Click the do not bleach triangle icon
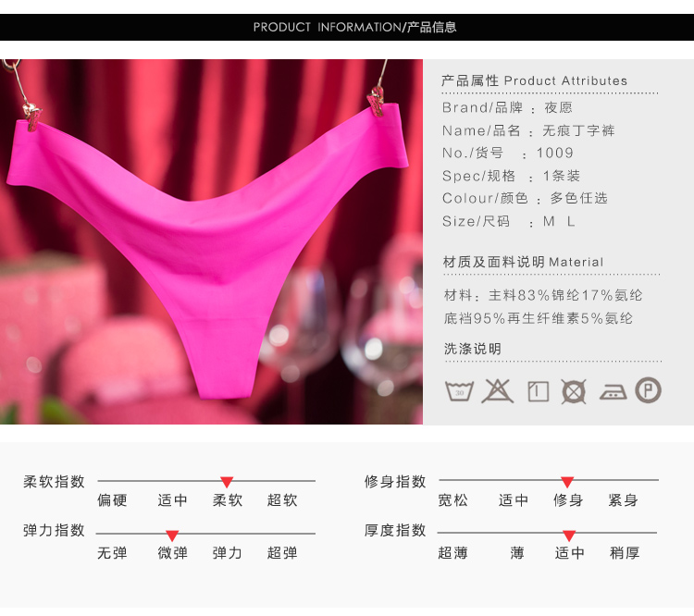 [x=498, y=390]
